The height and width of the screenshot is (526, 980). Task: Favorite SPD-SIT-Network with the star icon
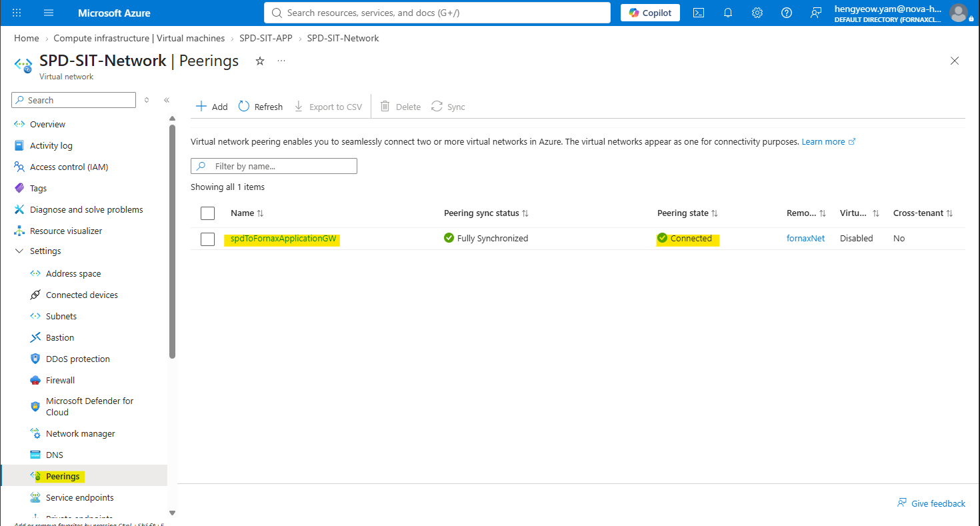click(x=260, y=61)
